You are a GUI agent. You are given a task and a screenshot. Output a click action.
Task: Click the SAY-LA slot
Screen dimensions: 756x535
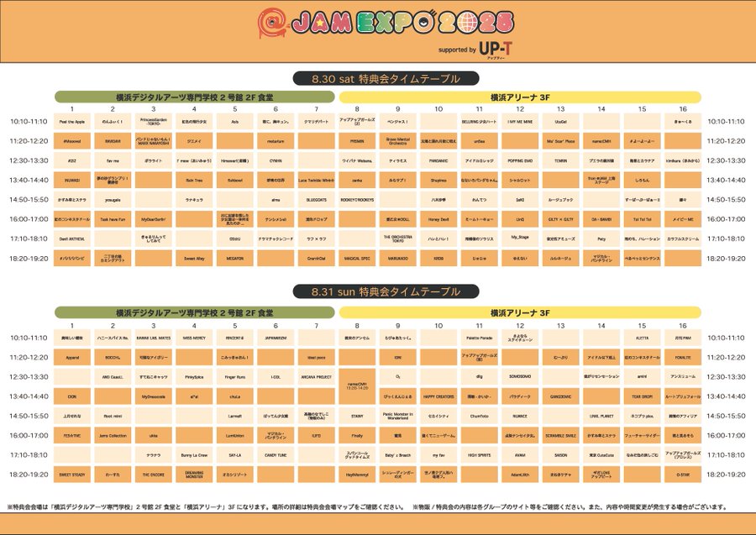point(235,455)
